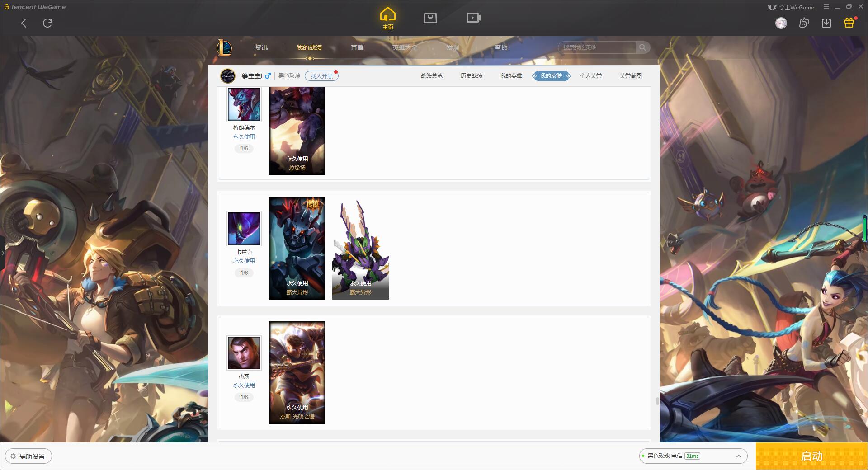Screen dimensions: 868x470
Task: Open the 卡兹克 champion portrait
Action: pos(244,229)
